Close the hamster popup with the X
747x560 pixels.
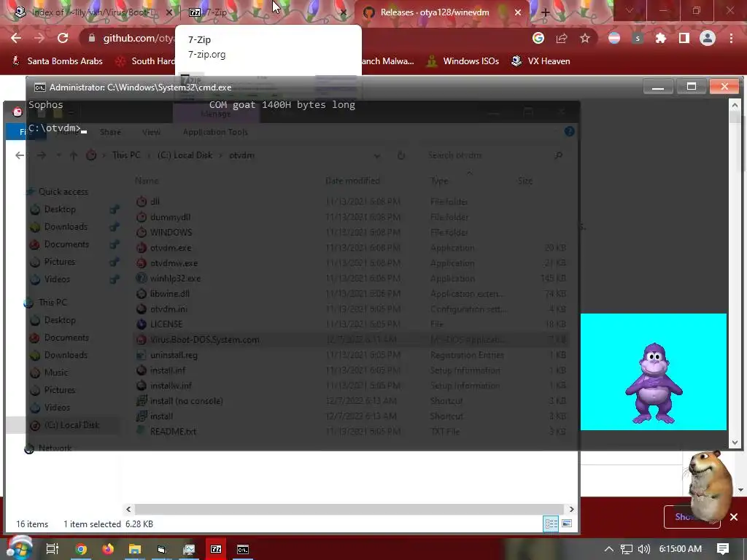point(734,517)
